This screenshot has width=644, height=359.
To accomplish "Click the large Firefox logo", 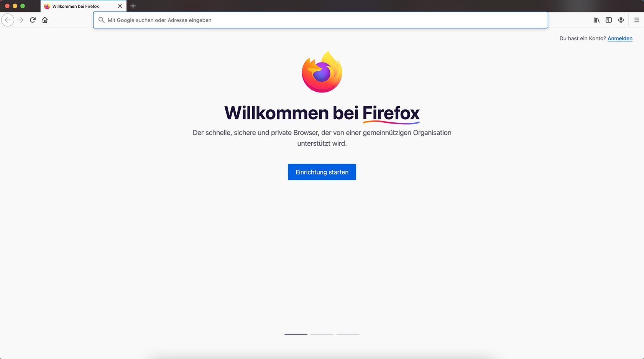I will [x=322, y=72].
